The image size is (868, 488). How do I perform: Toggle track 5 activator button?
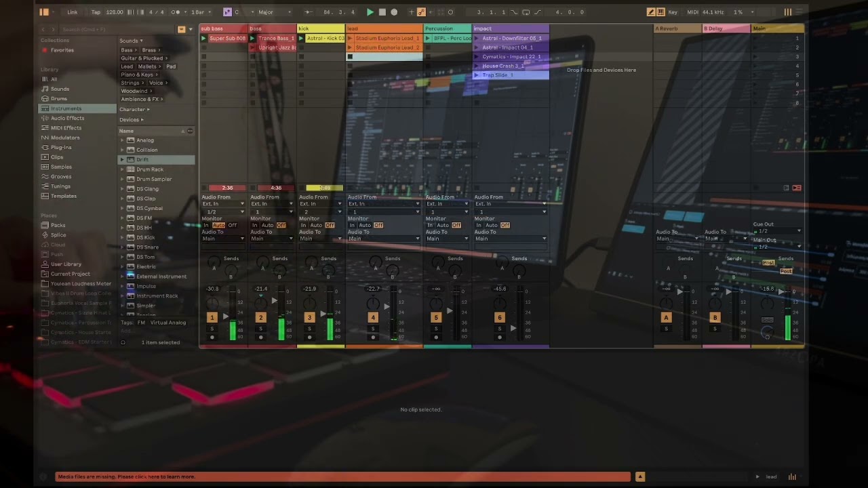[436, 317]
